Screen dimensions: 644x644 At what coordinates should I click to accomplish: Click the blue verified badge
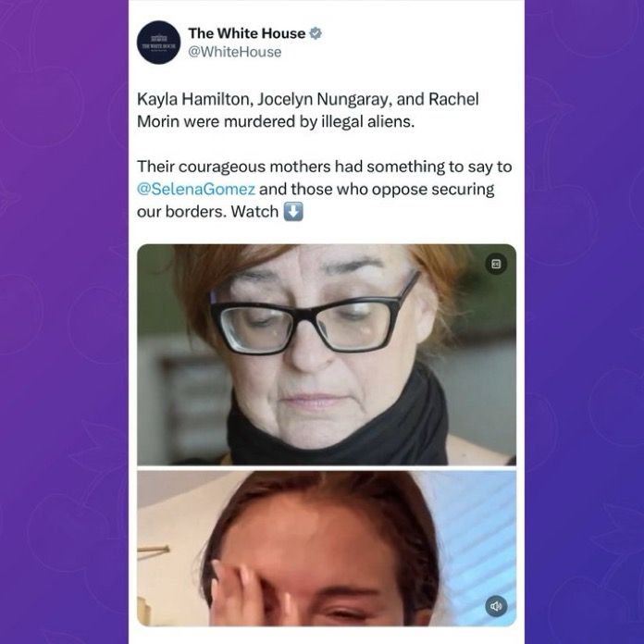pyautogui.click(x=315, y=33)
